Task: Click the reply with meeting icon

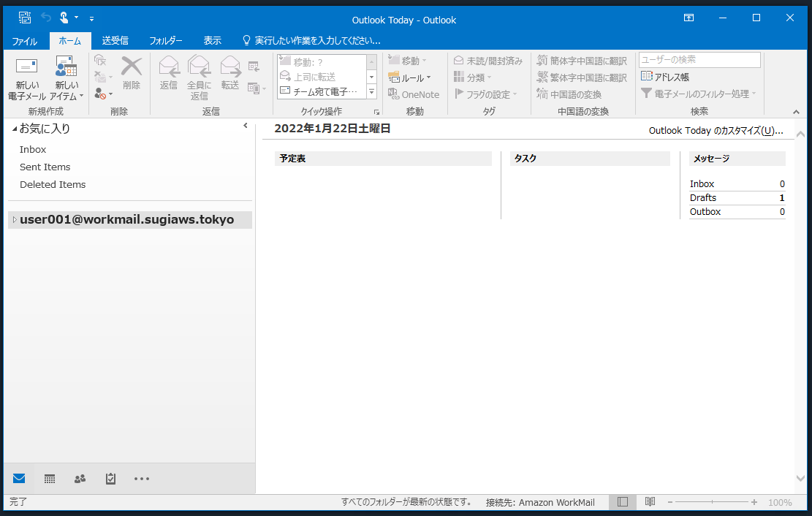Action: [x=254, y=67]
